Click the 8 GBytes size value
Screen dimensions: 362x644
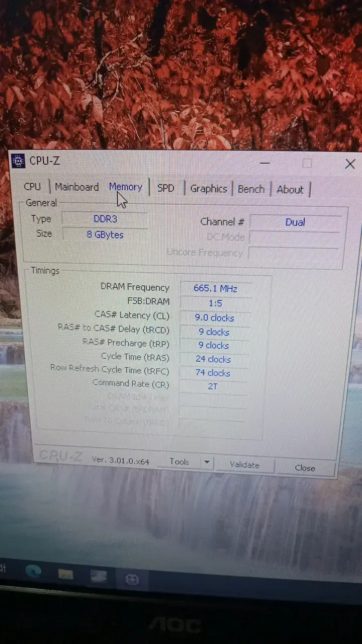(x=105, y=234)
